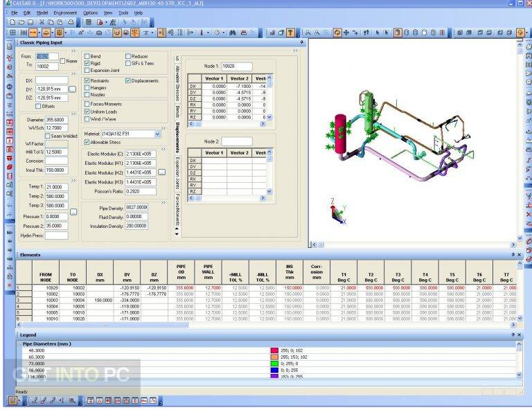Screen dimensions: 532x410
Task: Uncheck the Restraints checkbox
Action: tap(87, 81)
